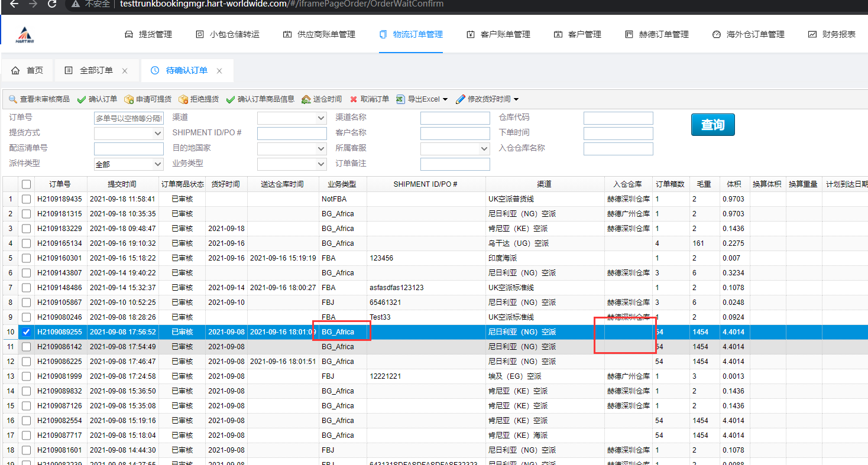Click the 订单号 input field
Viewport: 868px width, 465px height.
click(128, 118)
